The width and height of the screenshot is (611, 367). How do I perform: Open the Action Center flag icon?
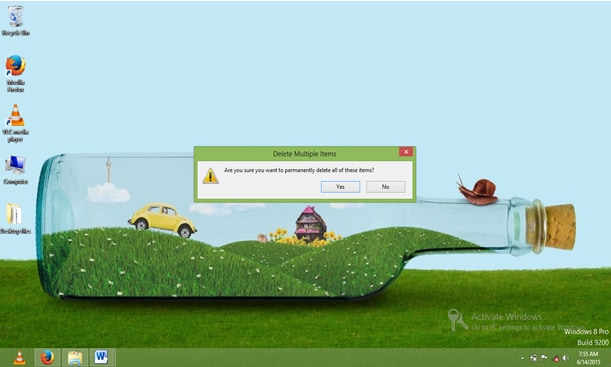544,358
